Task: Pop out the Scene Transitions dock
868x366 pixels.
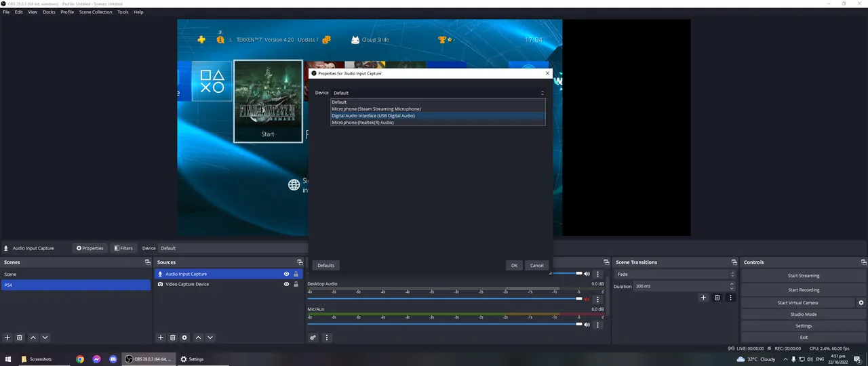Action: (734, 262)
